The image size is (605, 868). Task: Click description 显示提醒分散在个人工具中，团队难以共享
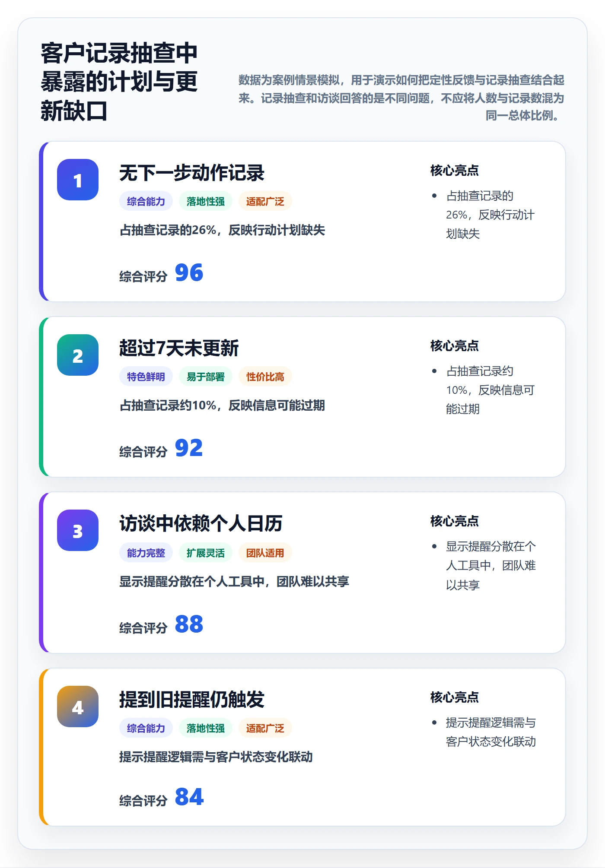[234, 582]
